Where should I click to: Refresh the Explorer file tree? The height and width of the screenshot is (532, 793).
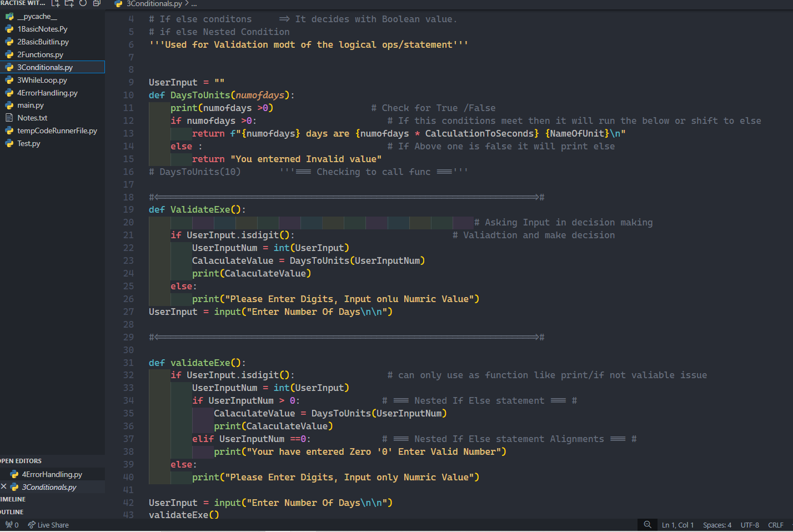tap(83, 3)
